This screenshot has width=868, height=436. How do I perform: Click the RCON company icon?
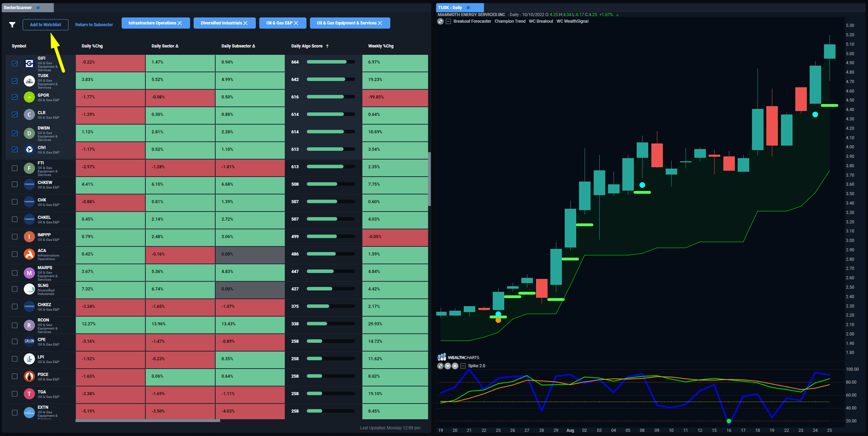[29, 325]
